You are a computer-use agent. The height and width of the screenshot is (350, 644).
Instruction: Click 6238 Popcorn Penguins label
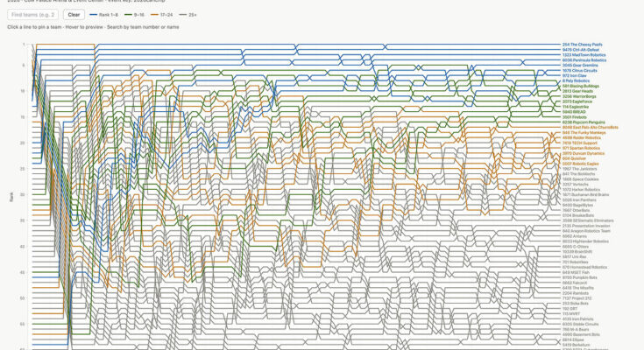pos(583,122)
